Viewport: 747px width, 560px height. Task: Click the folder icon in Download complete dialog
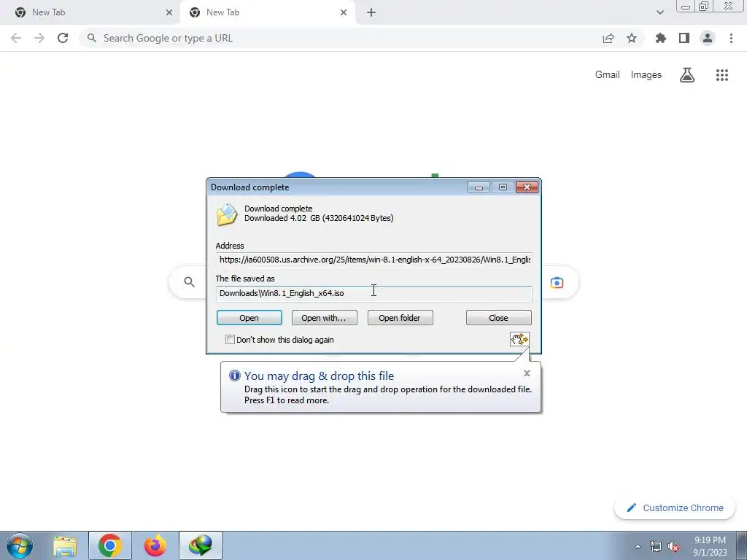[x=227, y=214]
